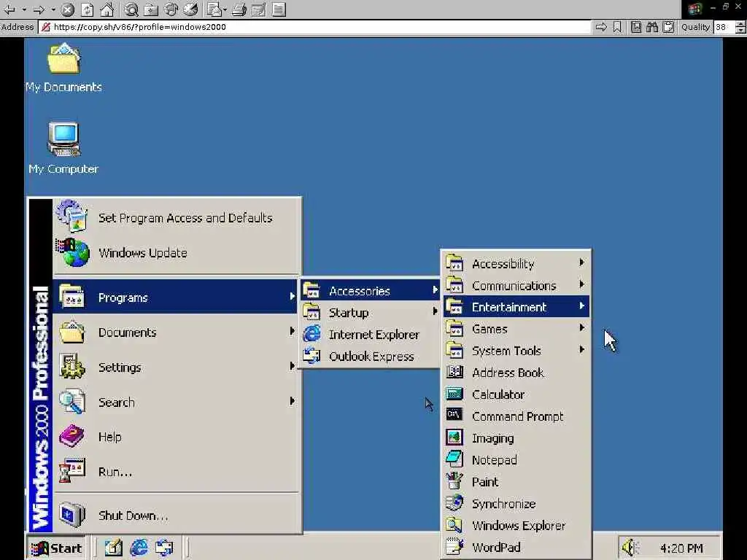Launch Outlook Express from the Programs menu
The height and width of the screenshot is (560, 747).
(x=370, y=356)
